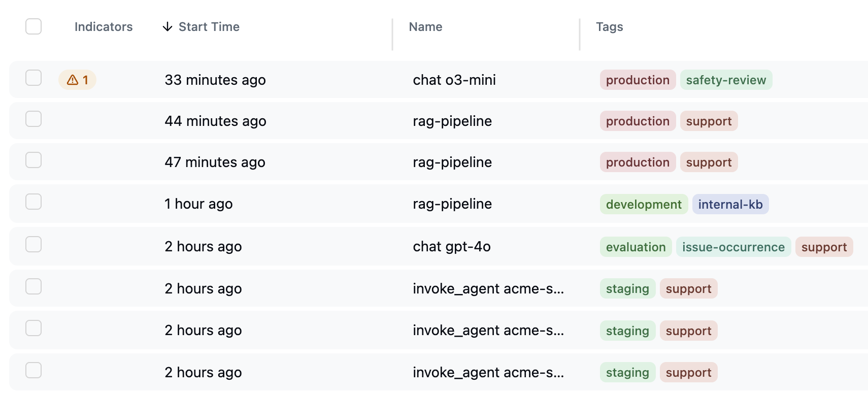Click the warning indicator badge showing 1

77,80
